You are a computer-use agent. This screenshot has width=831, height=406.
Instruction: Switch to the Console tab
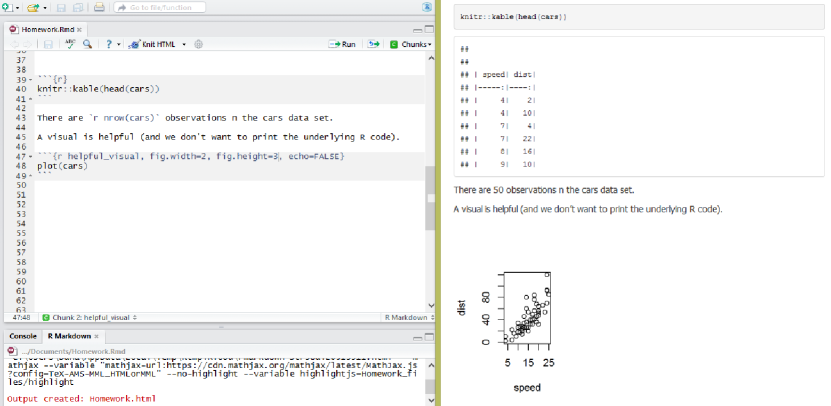pyautogui.click(x=22, y=336)
